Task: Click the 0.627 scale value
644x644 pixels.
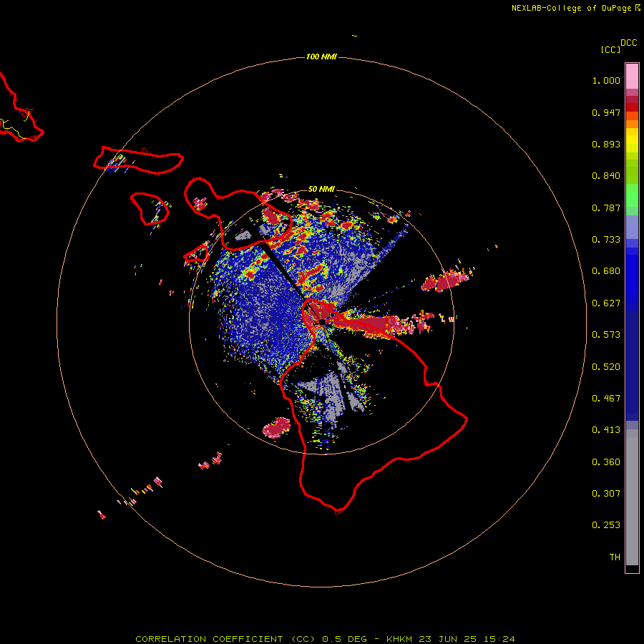Action: click(606, 303)
